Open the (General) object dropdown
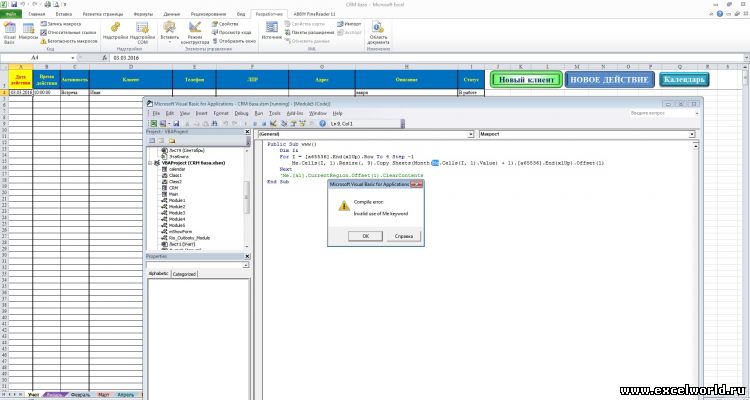 362,132
